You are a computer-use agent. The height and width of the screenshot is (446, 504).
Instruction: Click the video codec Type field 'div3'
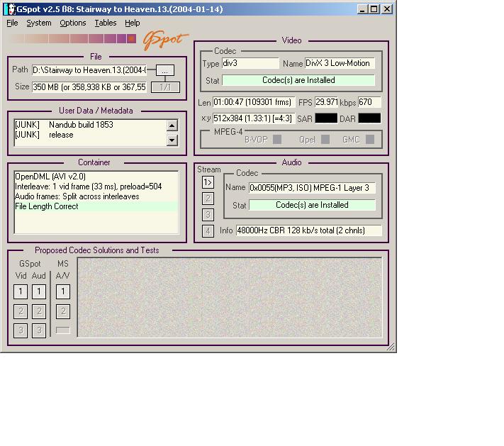click(x=250, y=63)
